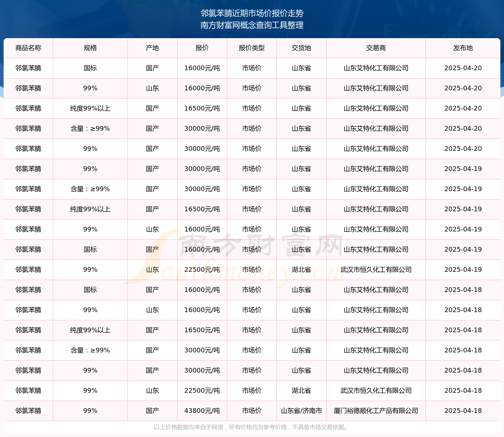Screen dimensions: 504x437
Task: Click 纯度99%以上 in the 2025-04-20 row
Action: pos(90,108)
